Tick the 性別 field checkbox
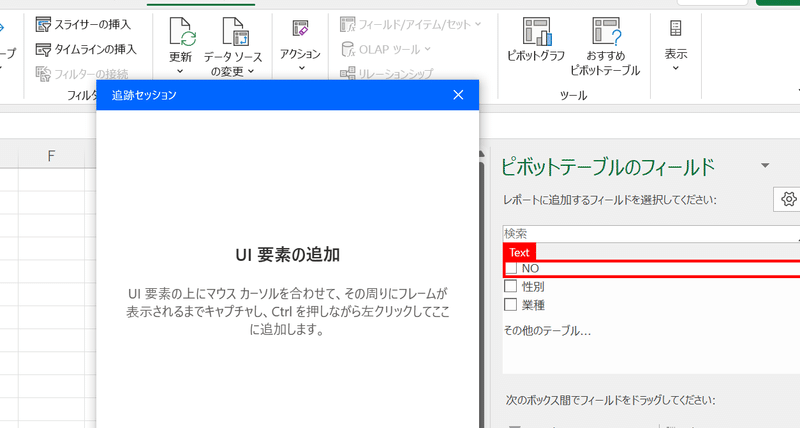The height and width of the screenshot is (428, 800). coord(511,286)
